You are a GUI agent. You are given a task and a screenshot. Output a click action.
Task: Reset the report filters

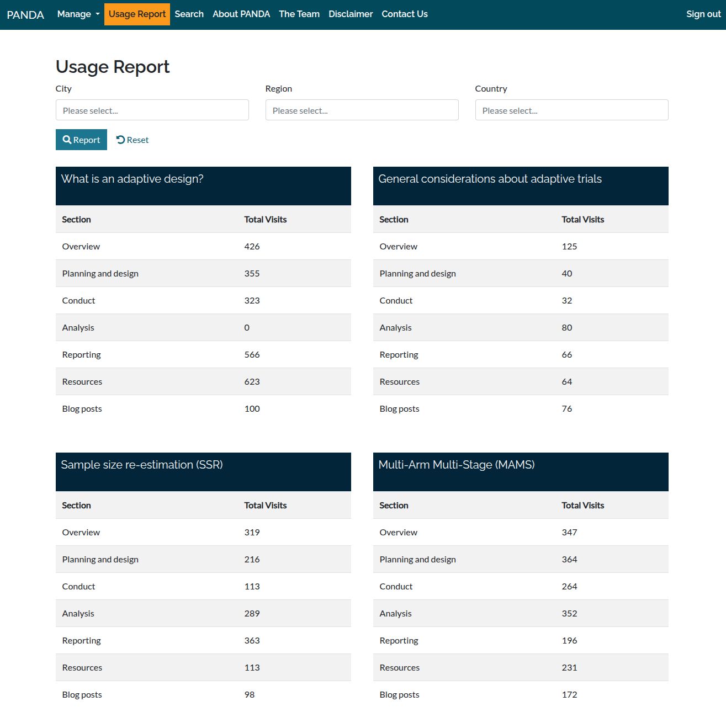[x=132, y=140]
